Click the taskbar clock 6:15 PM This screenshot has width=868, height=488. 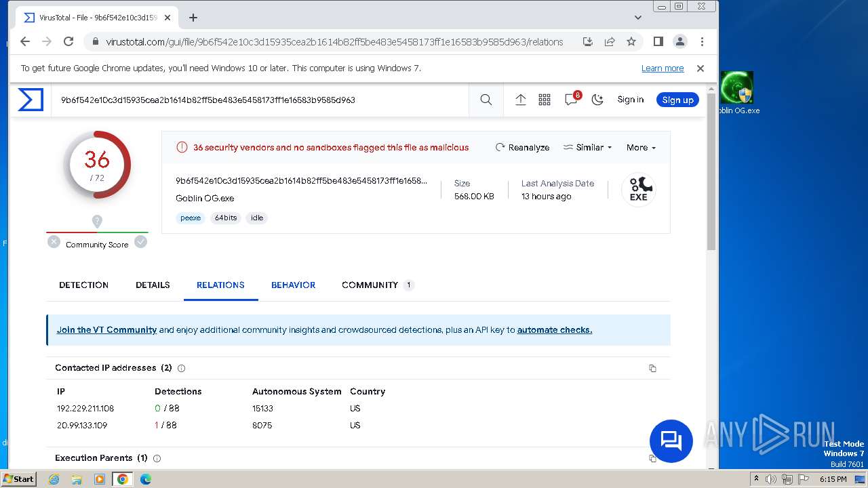click(833, 479)
